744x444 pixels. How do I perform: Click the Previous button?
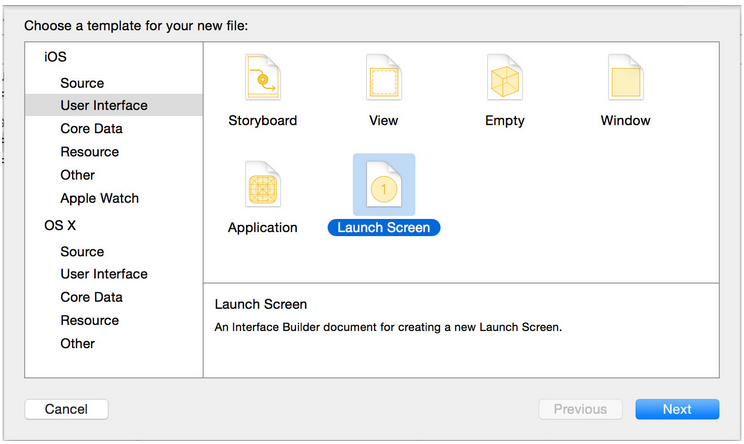[x=580, y=409]
